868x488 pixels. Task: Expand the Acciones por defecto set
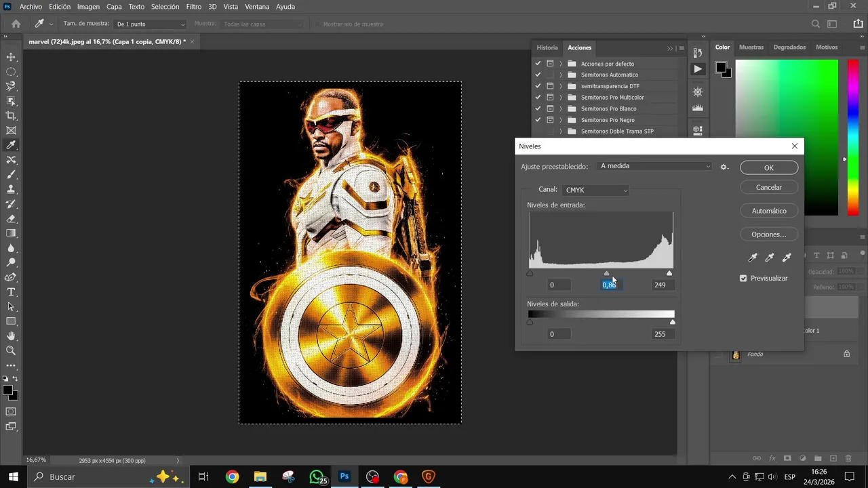tap(561, 64)
